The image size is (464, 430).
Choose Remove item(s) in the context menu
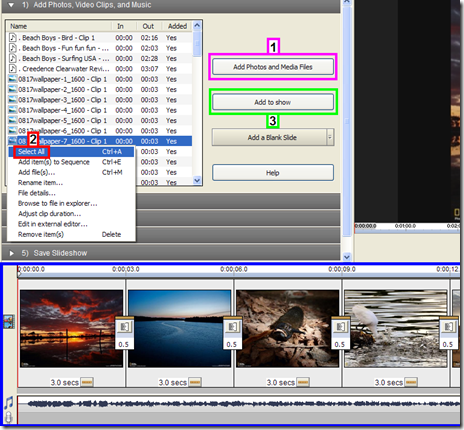click(71, 234)
